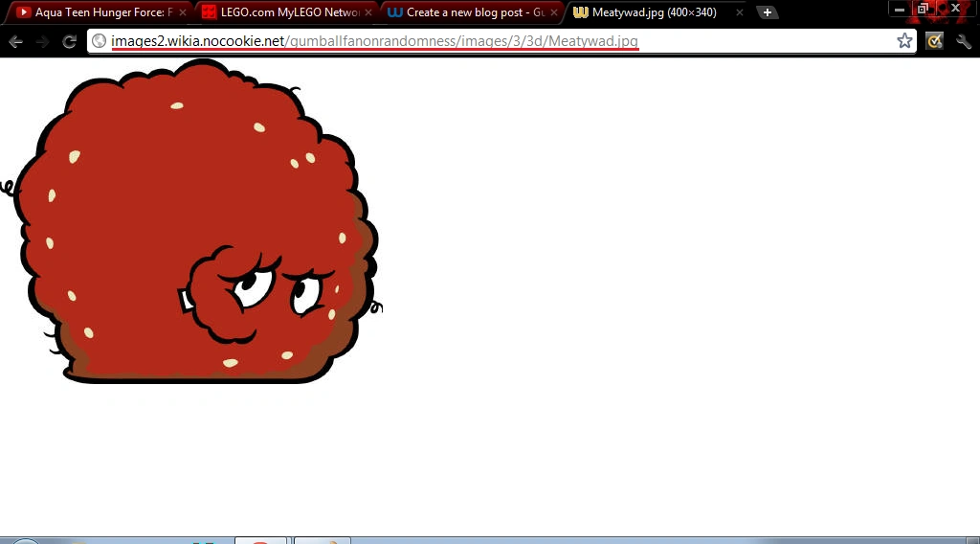Click the extension icon beside the star
The width and height of the screenshot is (980, 544).
934,41
